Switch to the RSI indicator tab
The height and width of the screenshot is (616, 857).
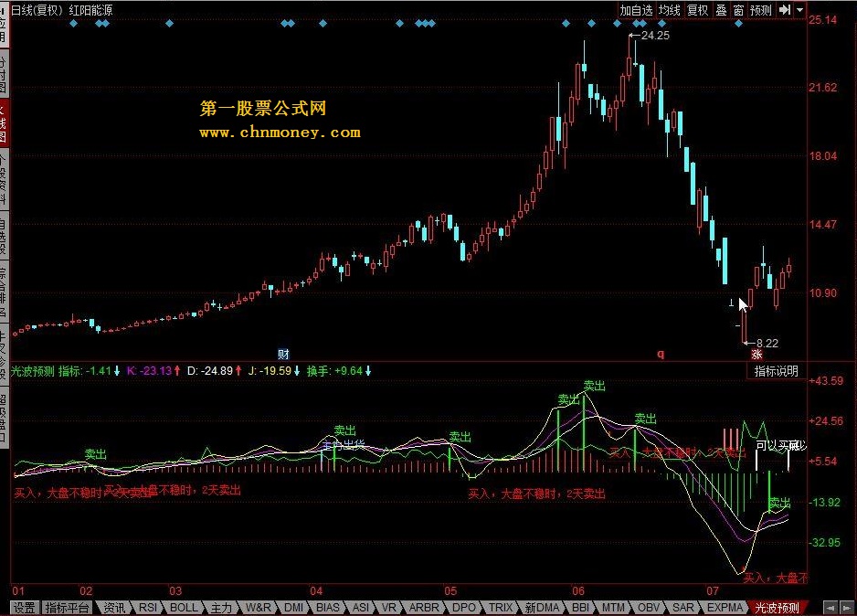[x=148, y=608]
